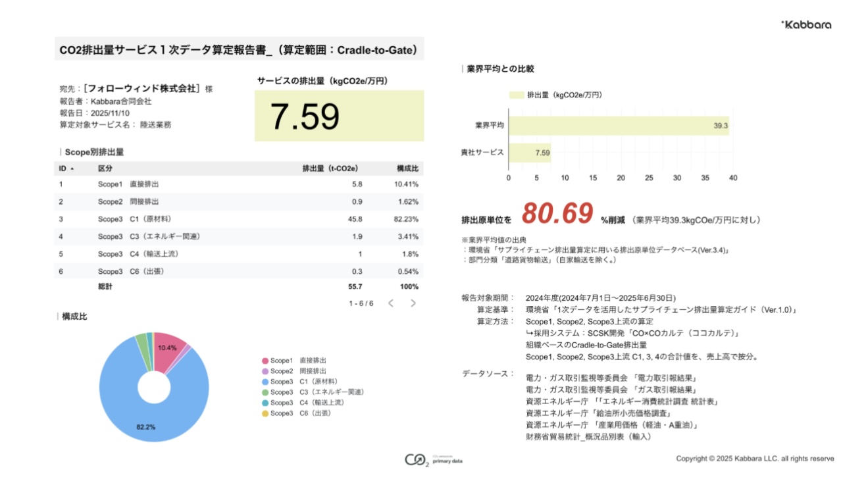This screenshot has width=868, height=485.
Task: Select the Scope3 C1（原材料） table row
Action: tap(237, 219)
